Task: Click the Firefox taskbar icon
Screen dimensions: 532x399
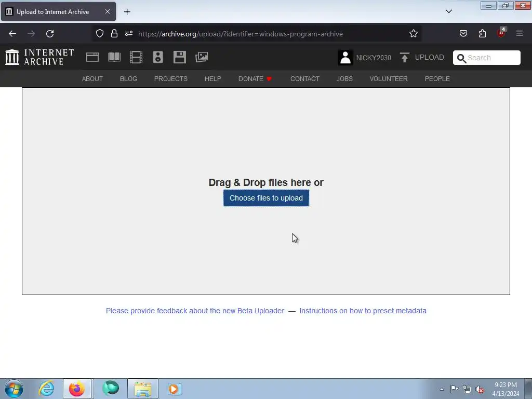Action: click(77, 389)
